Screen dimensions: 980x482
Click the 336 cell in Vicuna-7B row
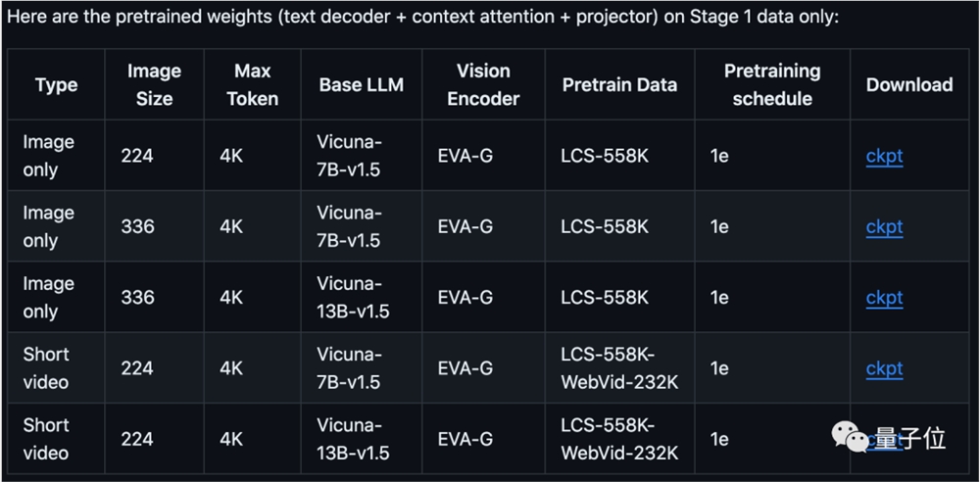137,226
